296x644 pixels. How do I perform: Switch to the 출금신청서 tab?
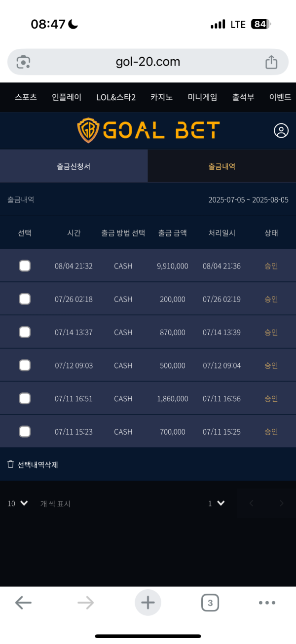pyautogui.click(x=74, y=166)
